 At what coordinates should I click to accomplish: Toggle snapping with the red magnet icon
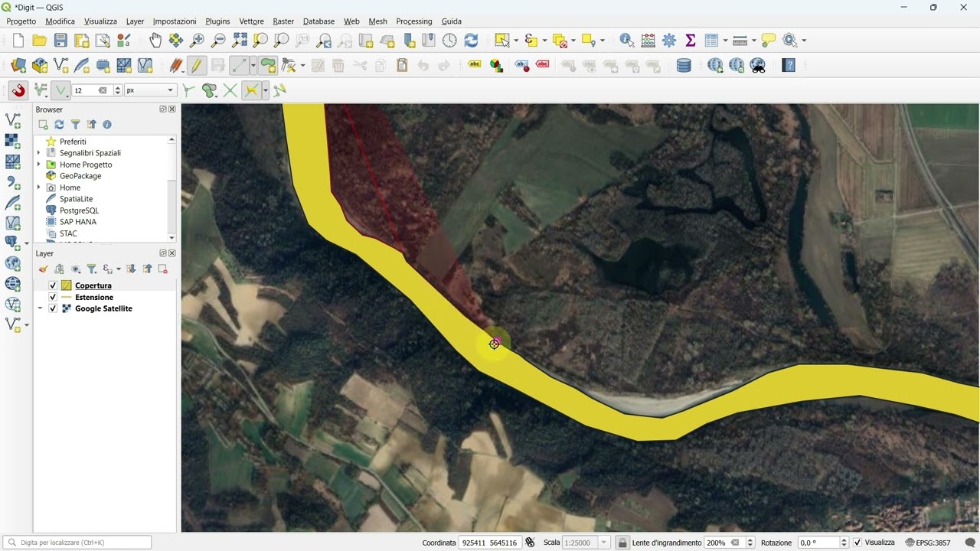(18, 90)
